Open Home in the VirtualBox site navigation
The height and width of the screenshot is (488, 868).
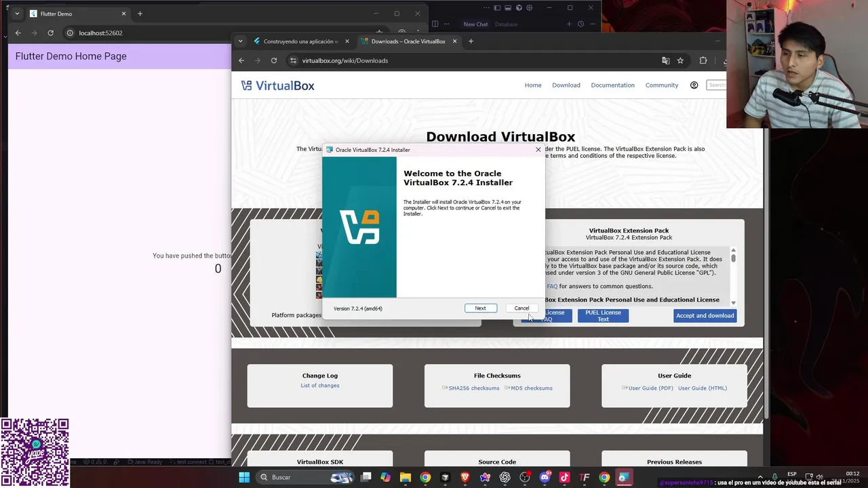pyautogui.click(x=533, y=85)
